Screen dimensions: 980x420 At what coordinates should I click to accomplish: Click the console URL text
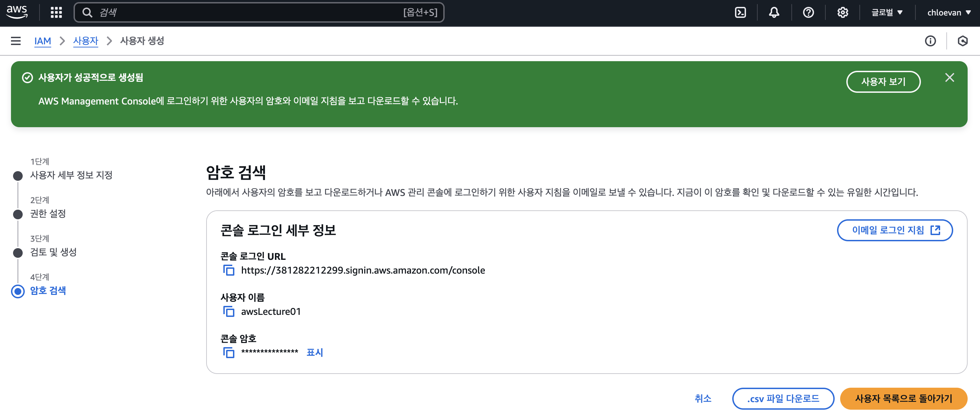(x=363, y=270)
